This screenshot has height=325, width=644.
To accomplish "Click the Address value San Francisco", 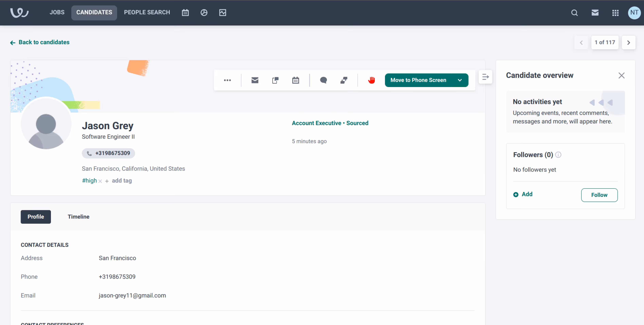I will pyautogui.click(x=117, y=258).
